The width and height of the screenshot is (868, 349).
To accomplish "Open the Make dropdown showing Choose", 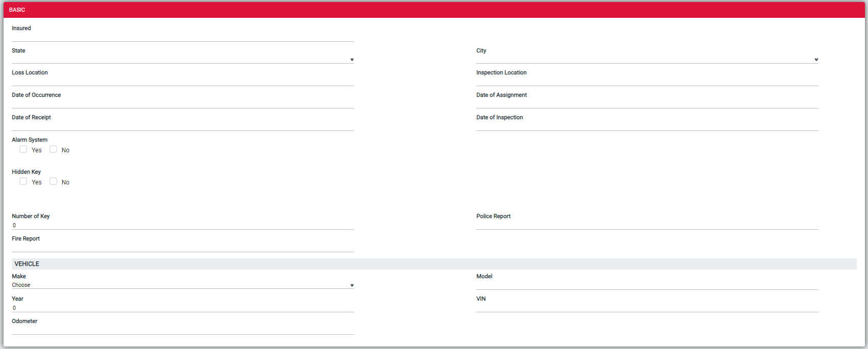I will pos(183,285).
